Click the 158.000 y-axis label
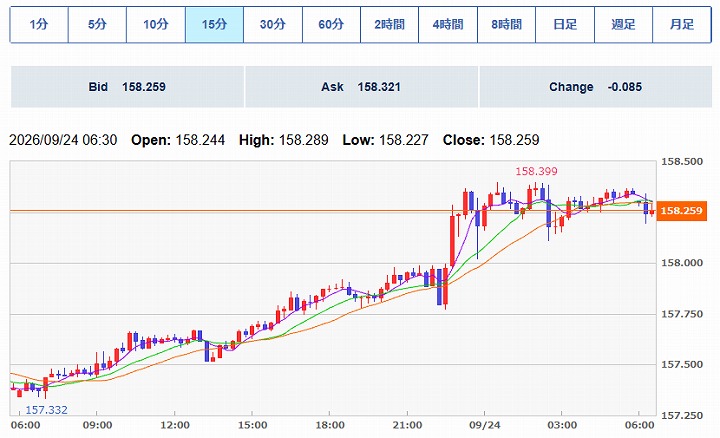 pyautogui.click(x=682, y=263)
